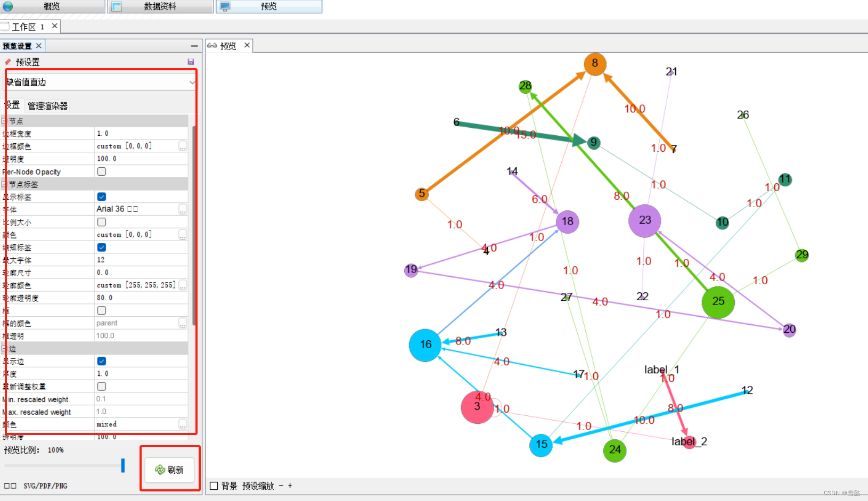Collapse the 节点标签 property group
Viewport: 868px width, 501px height.
(4, 184)
